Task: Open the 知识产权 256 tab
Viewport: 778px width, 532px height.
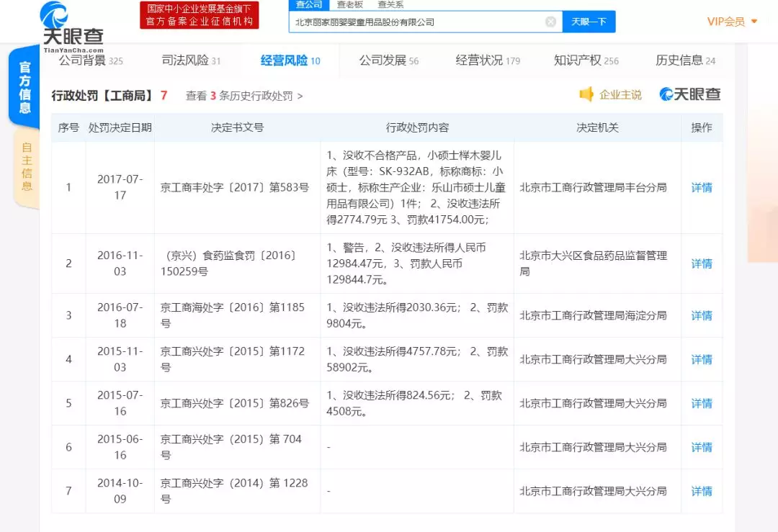Action: [x=586, y=60]
